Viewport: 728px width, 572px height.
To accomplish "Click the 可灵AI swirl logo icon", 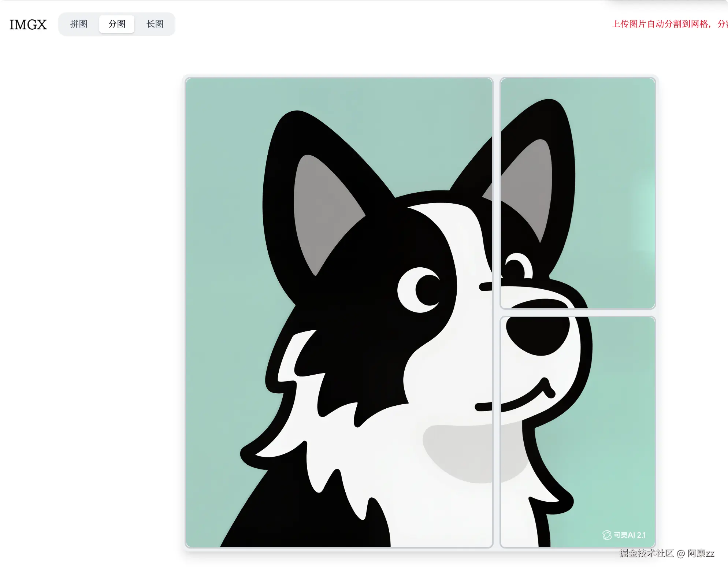I will (607, 535).
